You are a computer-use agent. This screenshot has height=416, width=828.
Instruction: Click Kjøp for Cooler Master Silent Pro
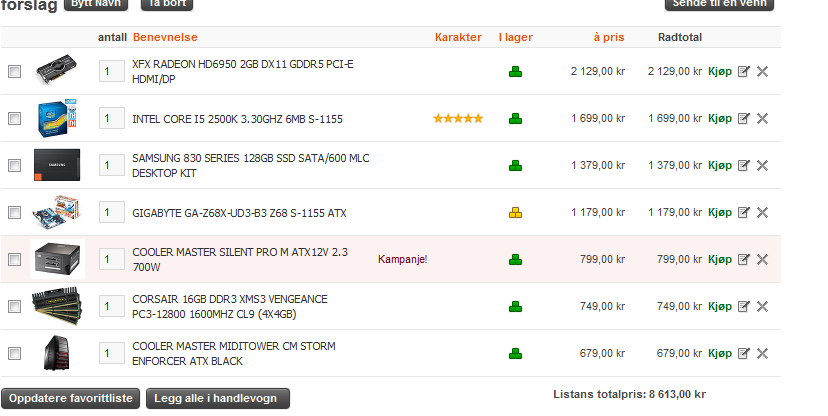click(x=720, y=259)
